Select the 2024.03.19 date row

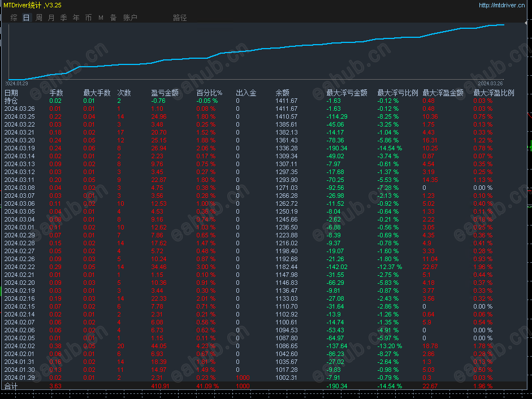click(x=19, y=148)
